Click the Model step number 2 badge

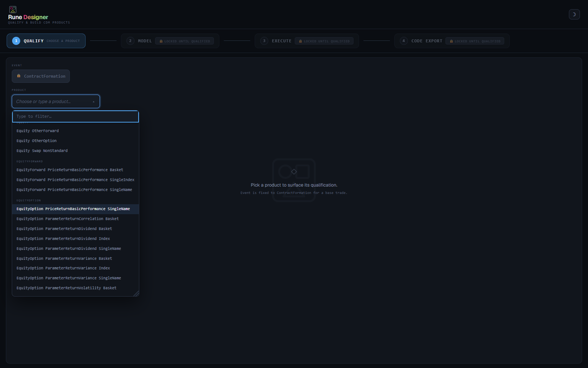point(130,41)
